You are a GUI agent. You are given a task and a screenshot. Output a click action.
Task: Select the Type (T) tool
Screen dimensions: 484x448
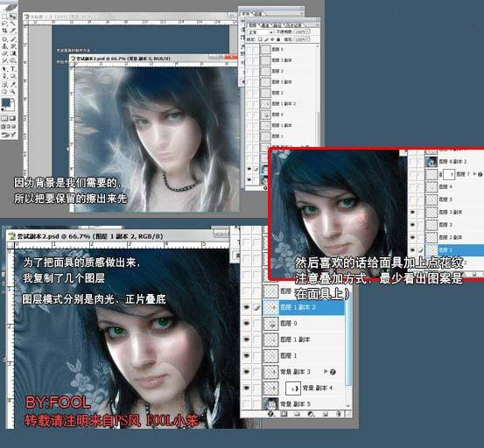pyautogui.click(x=12, y=69)
